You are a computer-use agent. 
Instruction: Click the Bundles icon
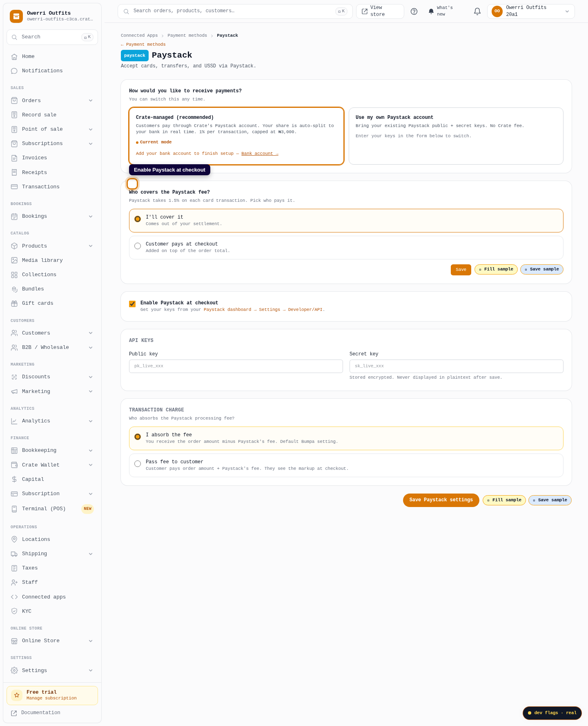[x=14, y=289]
